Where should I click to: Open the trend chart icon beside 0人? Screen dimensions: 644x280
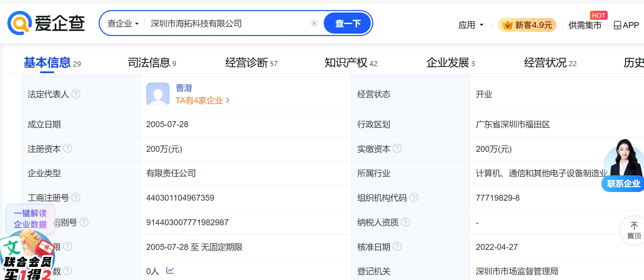(x=170, y=270)
